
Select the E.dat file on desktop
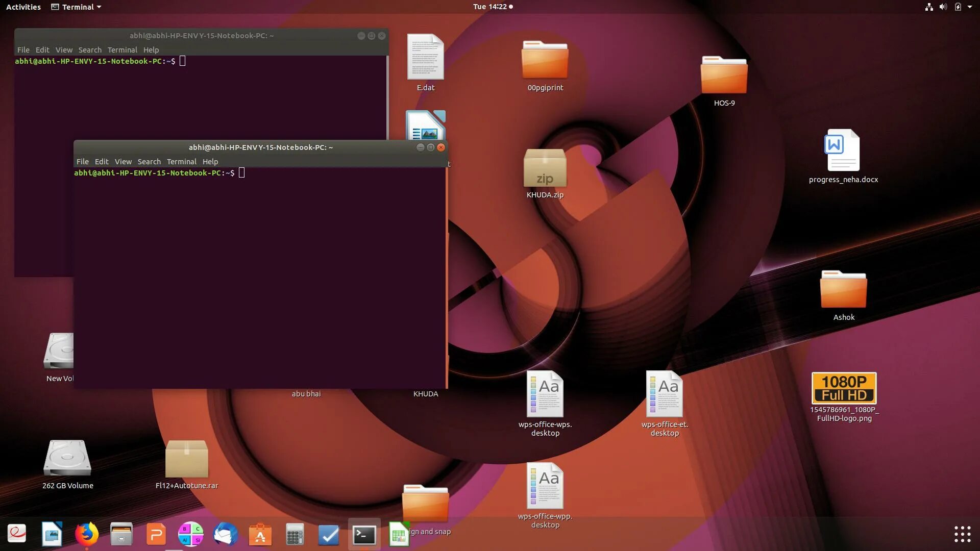click(425, 62)
